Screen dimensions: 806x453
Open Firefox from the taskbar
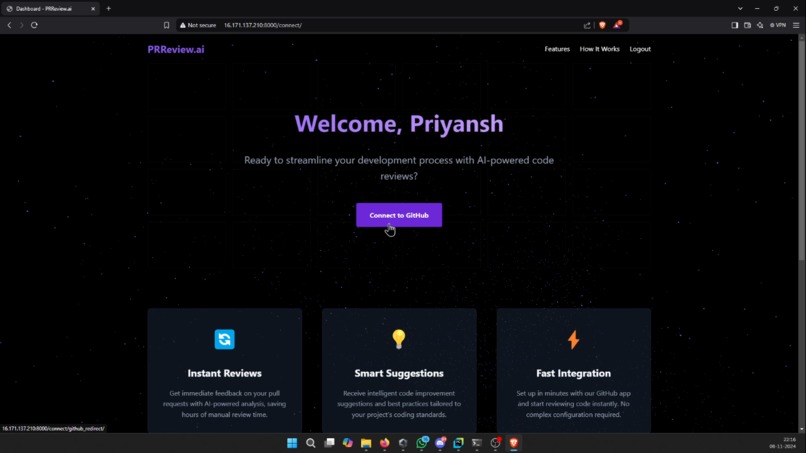384,443
